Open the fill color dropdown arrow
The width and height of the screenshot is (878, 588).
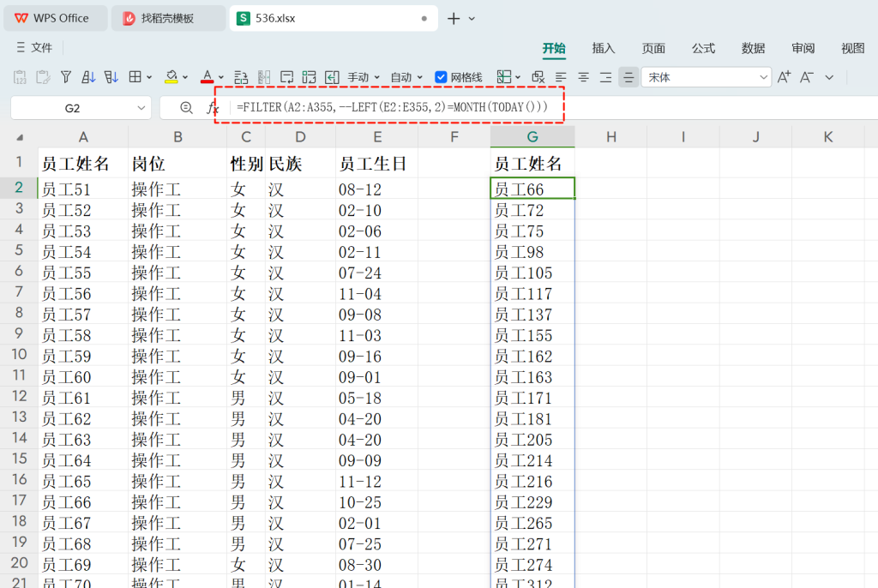pos(185,77)
